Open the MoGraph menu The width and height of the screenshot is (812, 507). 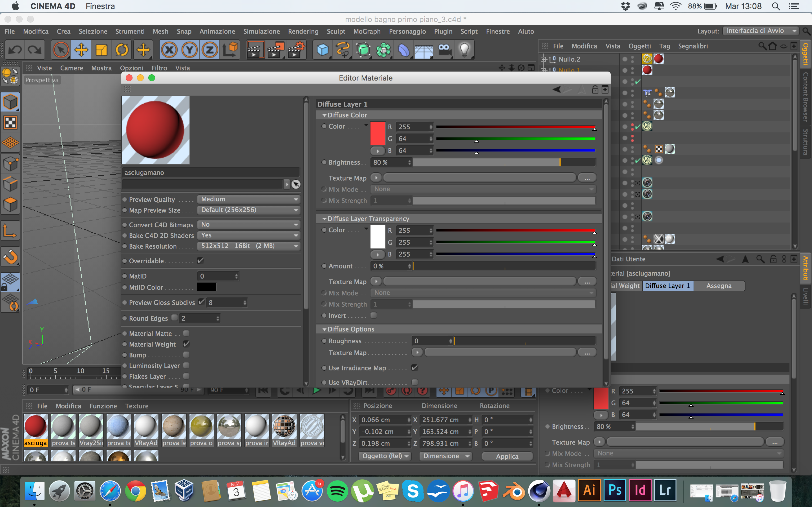pos(367,31)
